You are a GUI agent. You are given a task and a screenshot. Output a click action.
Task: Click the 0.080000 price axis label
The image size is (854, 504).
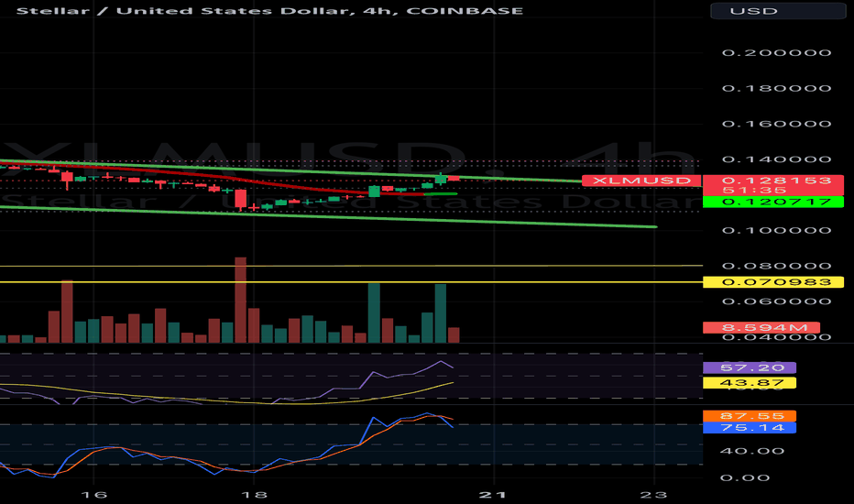(x=777, y=266)
